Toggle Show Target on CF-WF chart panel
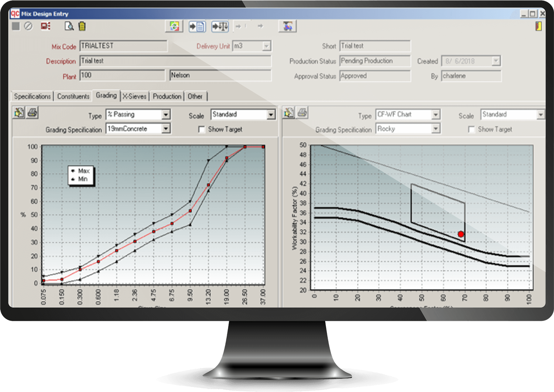Image resolution: width=554 pixels, height=392 pixels. click(x=471, y=129)
